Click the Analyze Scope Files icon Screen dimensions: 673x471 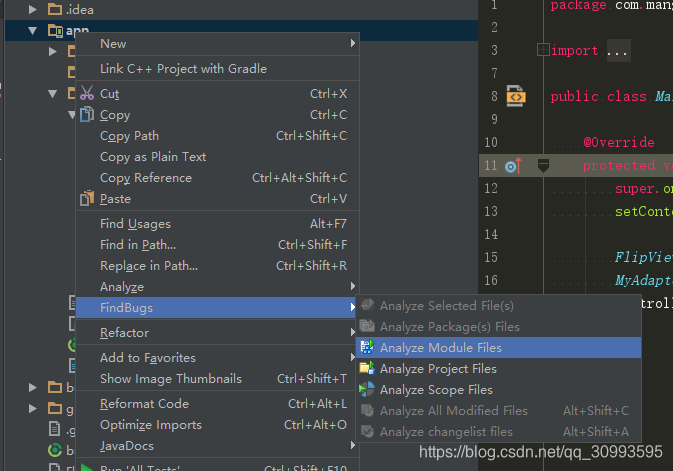(367, 389)
